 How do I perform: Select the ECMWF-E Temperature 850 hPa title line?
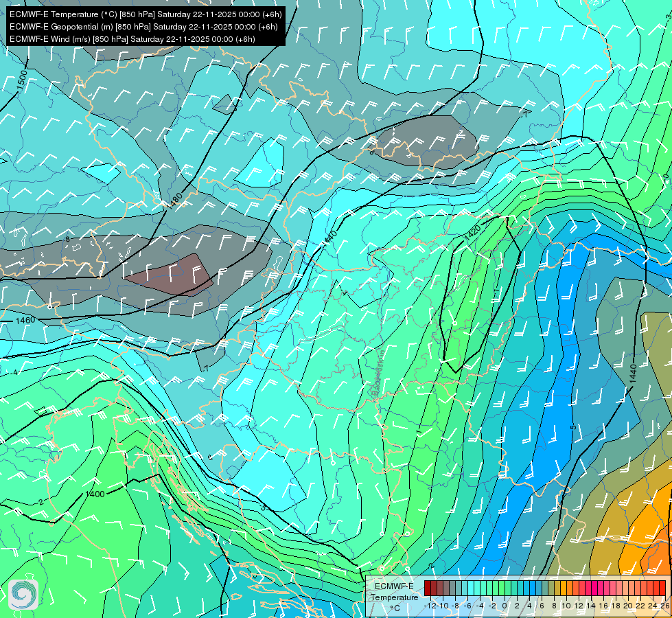tap(146, 14)
